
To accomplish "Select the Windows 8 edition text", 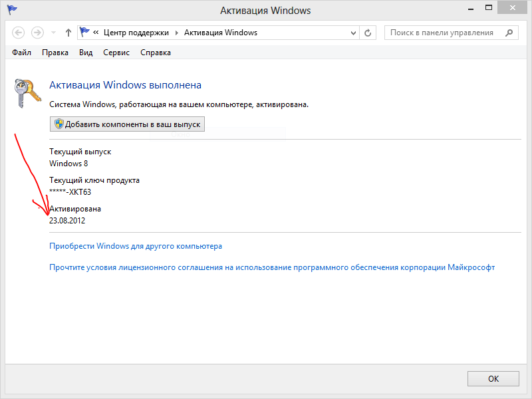I will (x=68, y=164).
